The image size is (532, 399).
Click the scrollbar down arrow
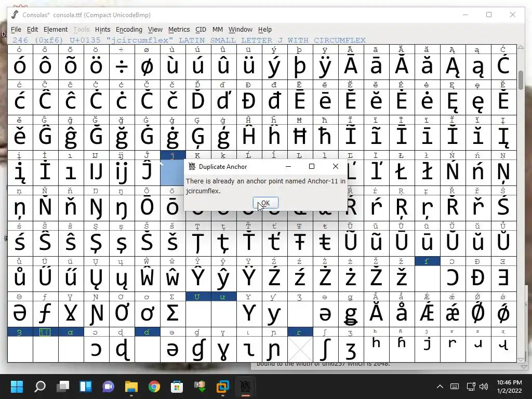pos(521,360)
